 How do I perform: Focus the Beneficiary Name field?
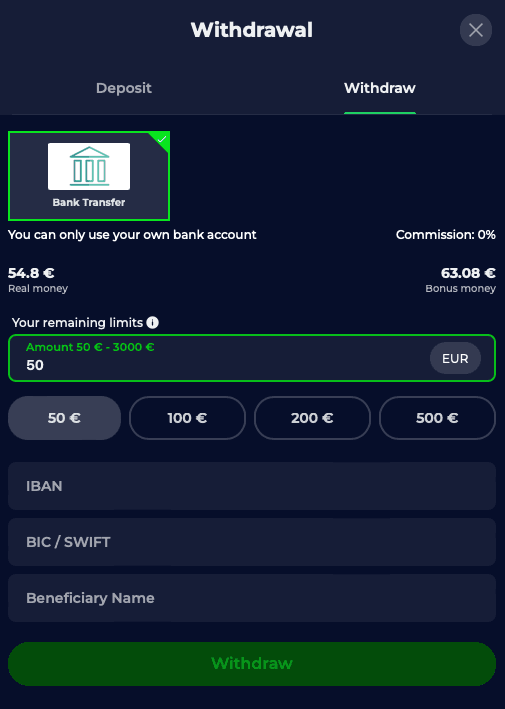click(252, 598)
